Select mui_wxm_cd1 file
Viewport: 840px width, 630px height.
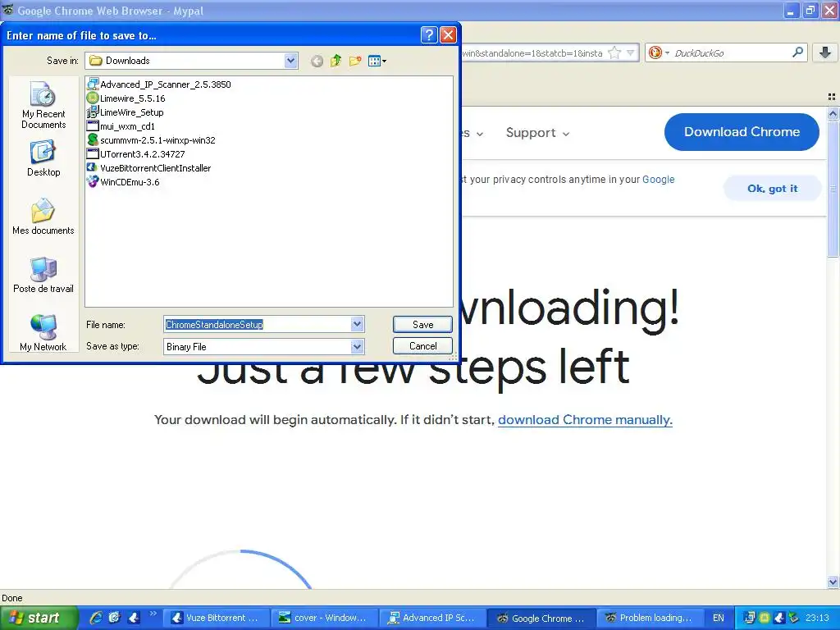coord(121,126)
